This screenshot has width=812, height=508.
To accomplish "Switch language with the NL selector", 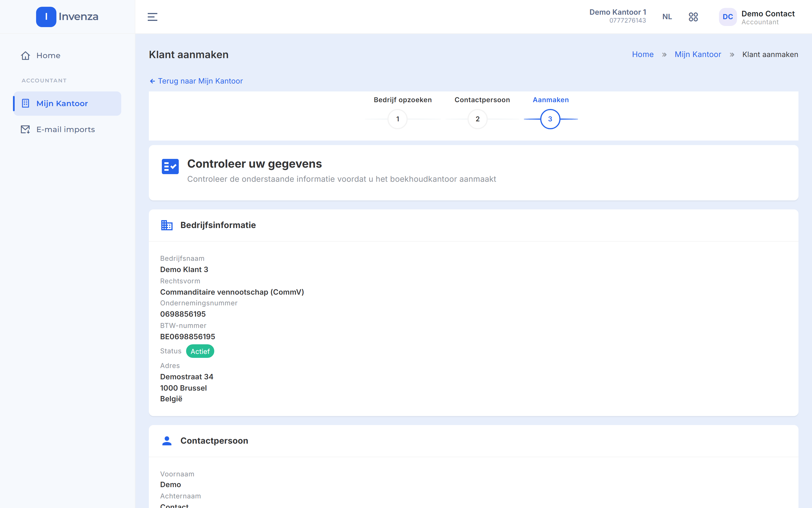I will [667, 17].
